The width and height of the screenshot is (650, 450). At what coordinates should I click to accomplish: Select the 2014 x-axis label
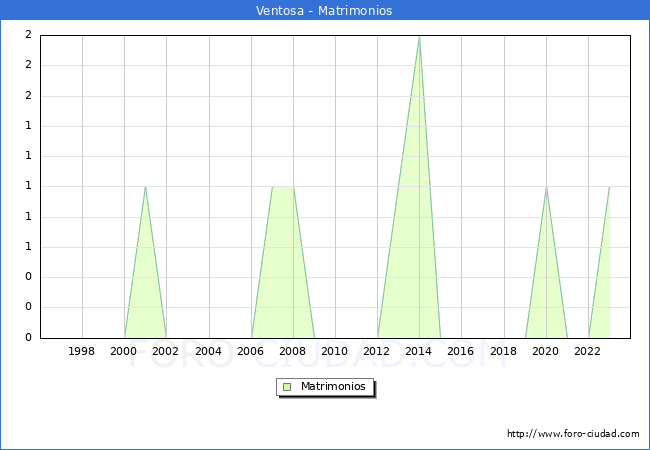tap(419, 351)
